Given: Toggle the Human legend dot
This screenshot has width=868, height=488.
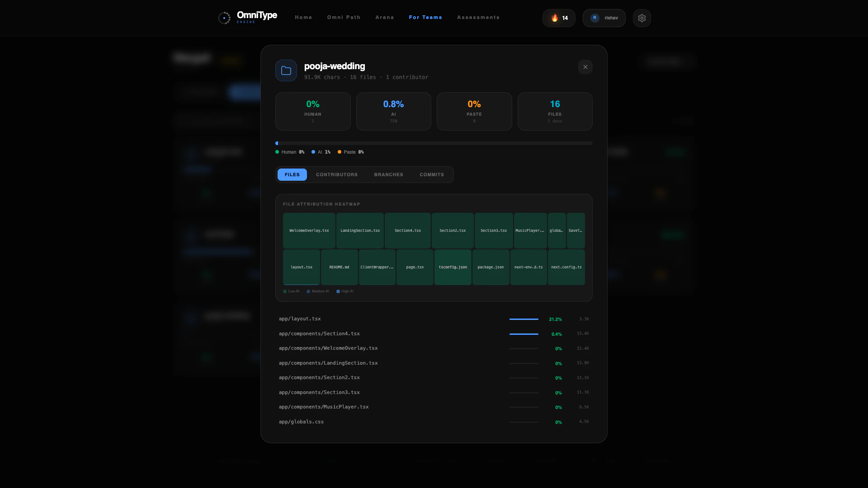Looking at the screenshot, I should coord(277,152).
